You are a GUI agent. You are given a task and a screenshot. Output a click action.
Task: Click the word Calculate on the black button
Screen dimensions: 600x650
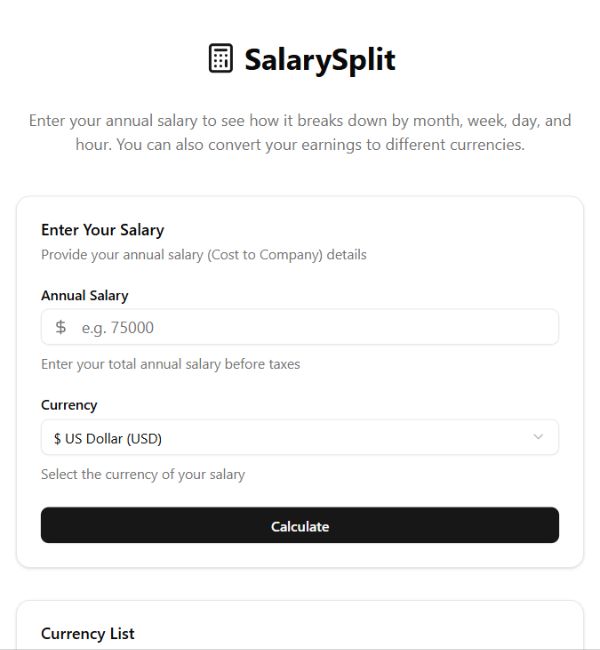tap(299, 526)
